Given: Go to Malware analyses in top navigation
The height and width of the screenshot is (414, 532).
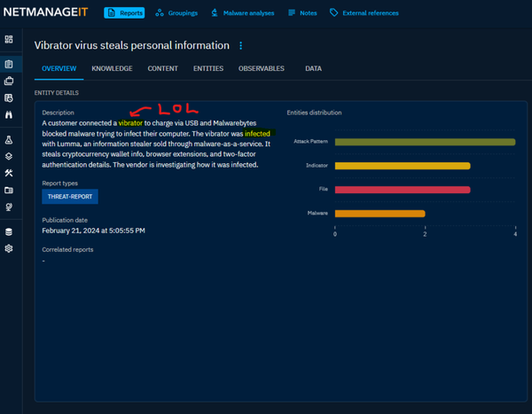Looking at the screenshot, I should click(242, 13).
